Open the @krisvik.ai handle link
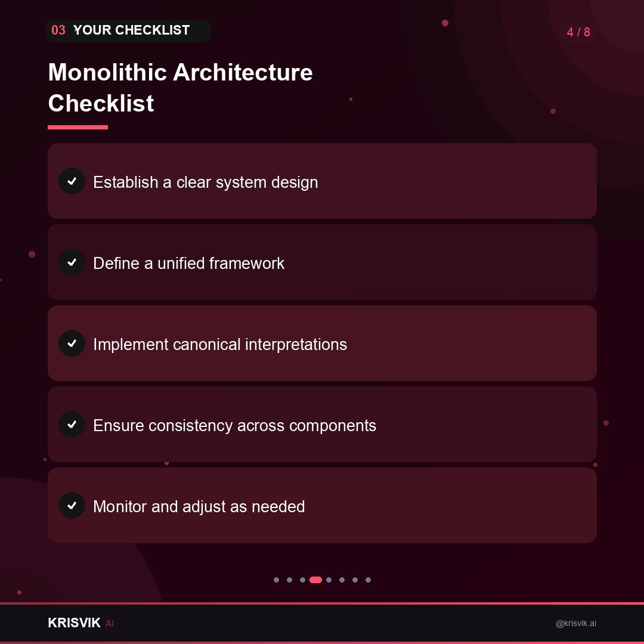 (x=576, y=623)
